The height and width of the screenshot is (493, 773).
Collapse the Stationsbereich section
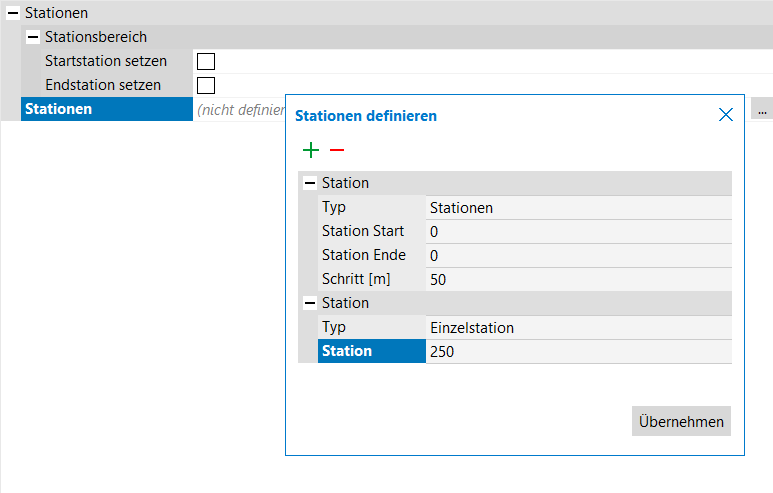tap(33, 38)
